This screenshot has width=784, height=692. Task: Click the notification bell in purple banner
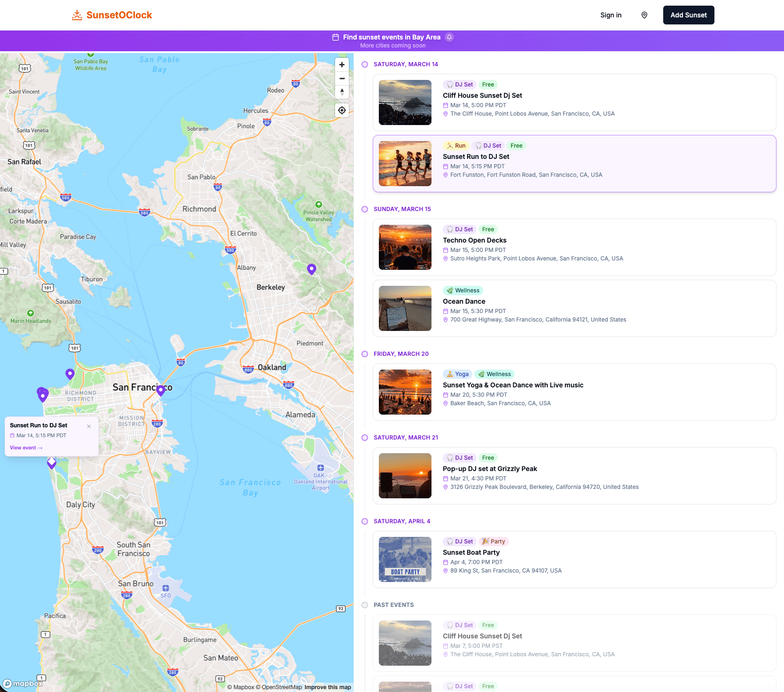(x=449, y=37)
